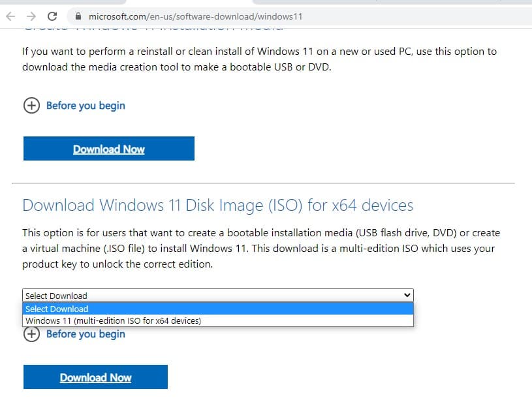Click the Download Windows 11 Disk Image heading
This screenshot has width=532, height=419.
(x=217, y=206)
